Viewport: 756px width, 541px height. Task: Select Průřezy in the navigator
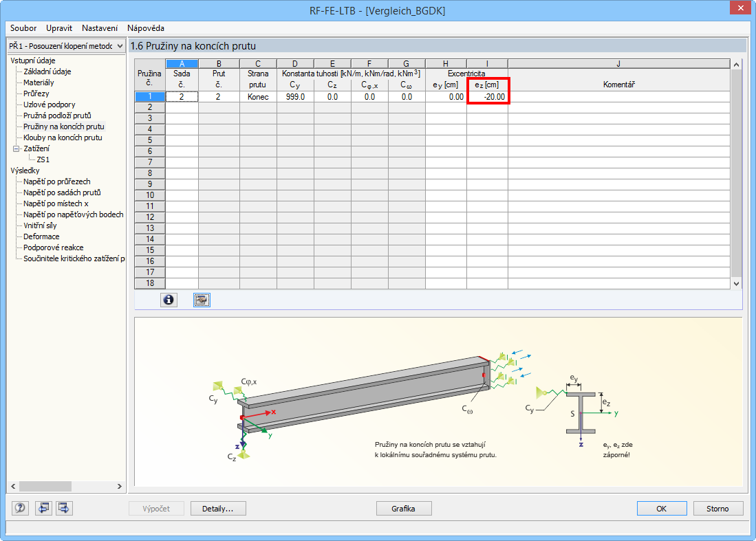(36, 93)
